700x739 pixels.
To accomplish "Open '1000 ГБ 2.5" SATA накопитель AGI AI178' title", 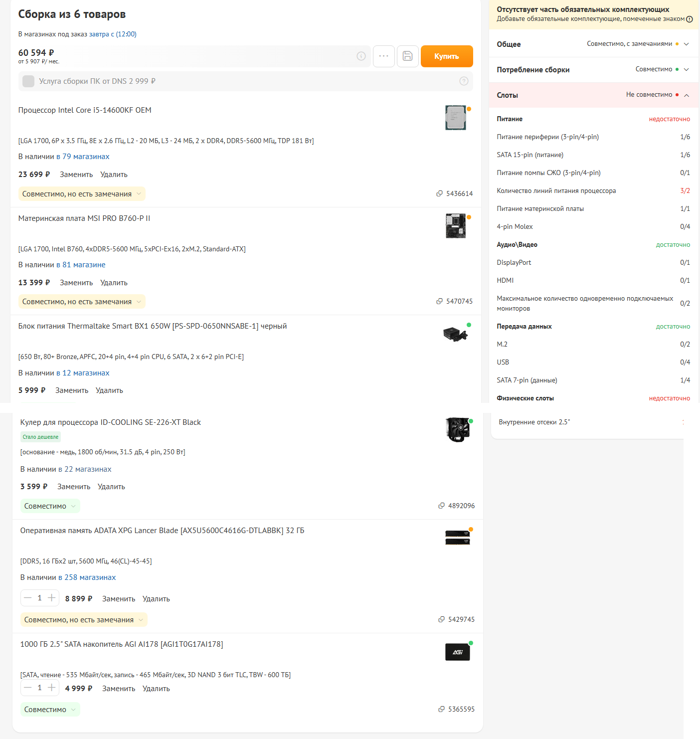I will point(122,644).
